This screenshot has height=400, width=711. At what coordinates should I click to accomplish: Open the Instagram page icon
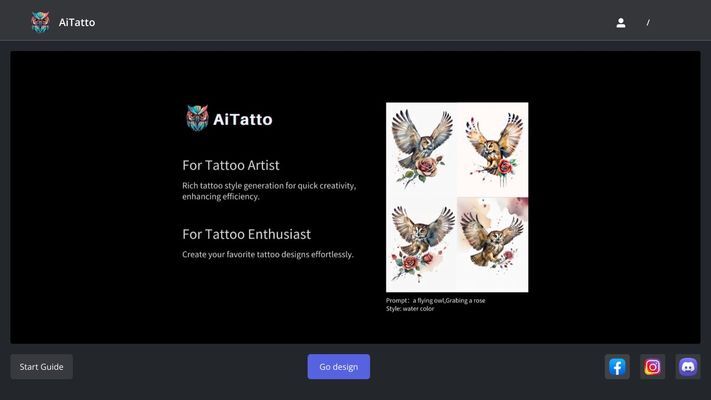pyautogui.click(x=653, y=367)
